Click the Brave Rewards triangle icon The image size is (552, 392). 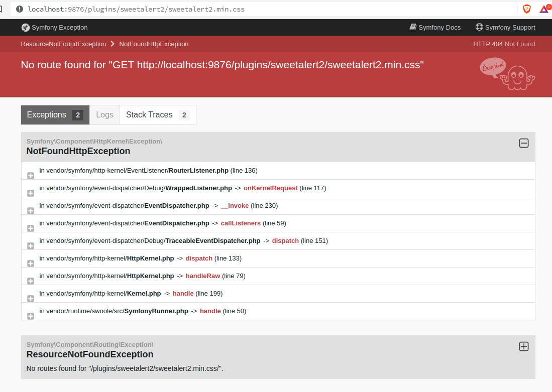(544, 9)
